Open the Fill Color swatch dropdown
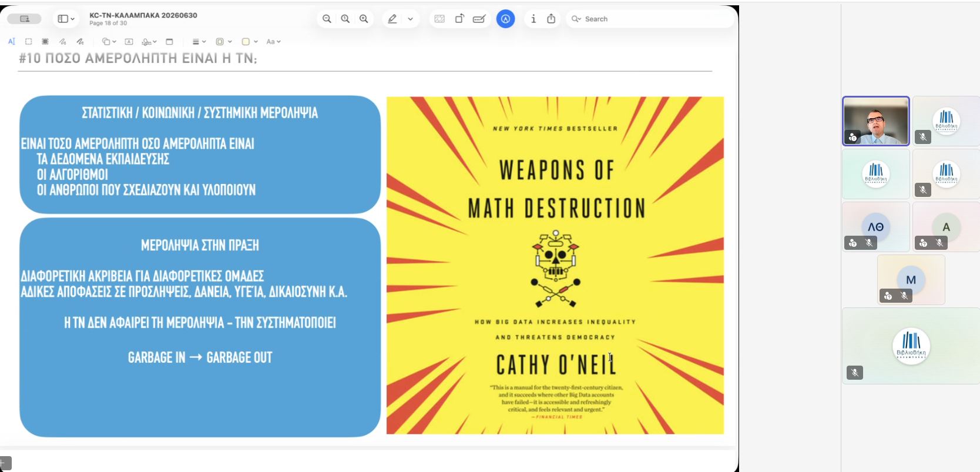Screen dimensions: 980x472 point(250,42)
